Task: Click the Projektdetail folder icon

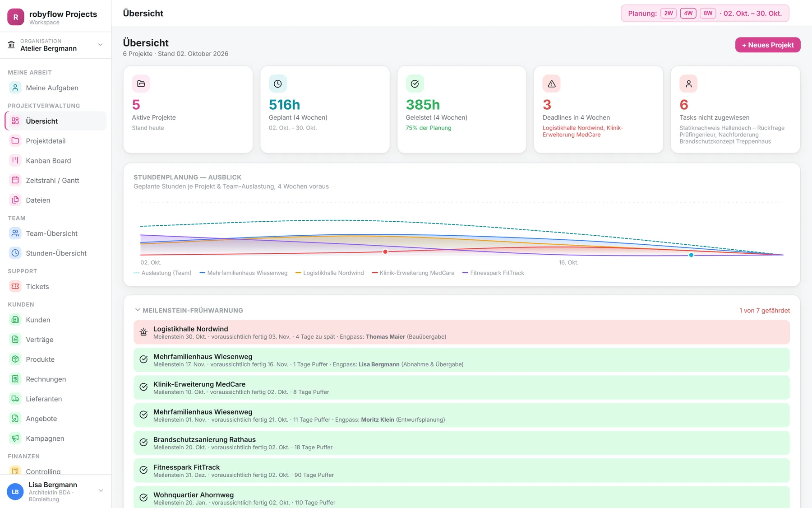Action: click(15, 140)
